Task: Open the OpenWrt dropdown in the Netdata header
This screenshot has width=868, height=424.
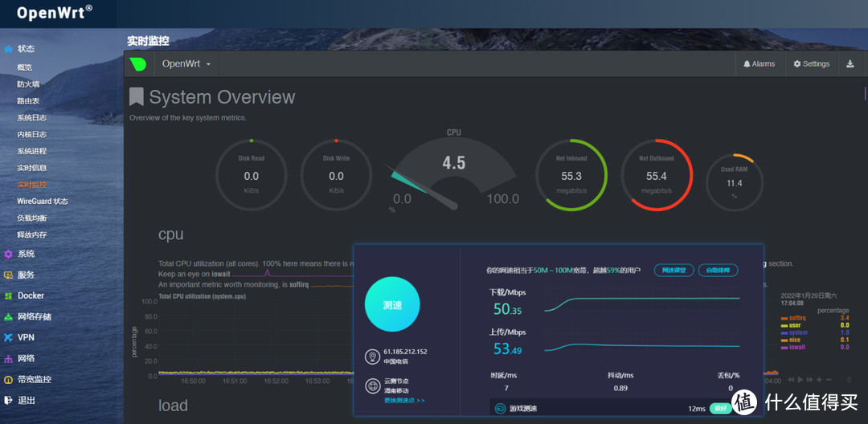Action: tap(186, 64)
